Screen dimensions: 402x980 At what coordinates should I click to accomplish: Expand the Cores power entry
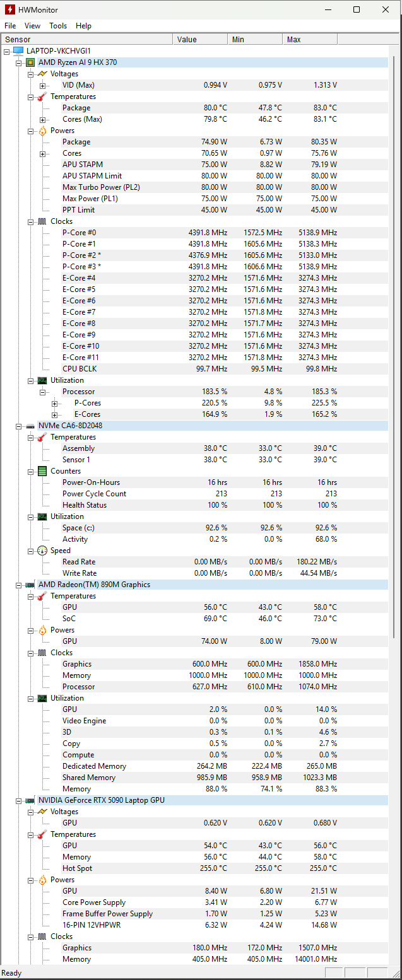(x=43, y=153)
